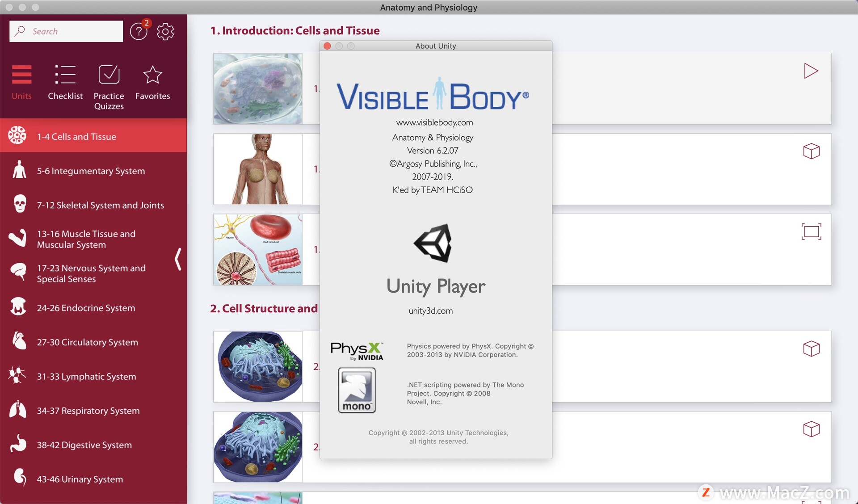858x504 pixels.
Task: Open 3D model cube icon beside sectioned cell thumbnail
Action: coord(811,429)
